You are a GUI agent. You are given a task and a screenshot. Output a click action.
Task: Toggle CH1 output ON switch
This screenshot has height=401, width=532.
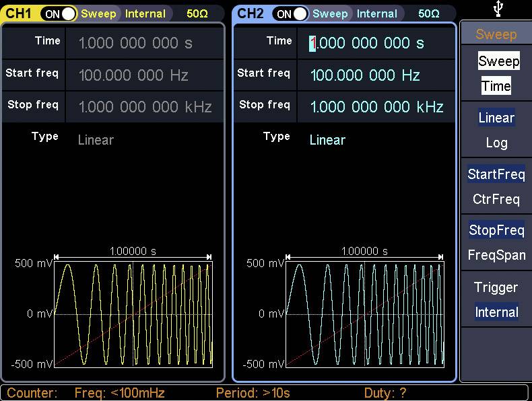pyautogui.click(x=59, y=13)
